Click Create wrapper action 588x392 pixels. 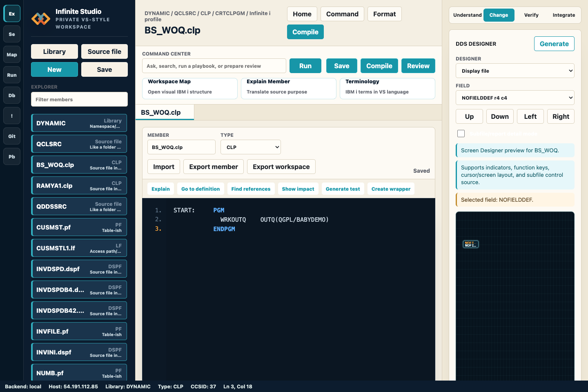pos(391,189)
